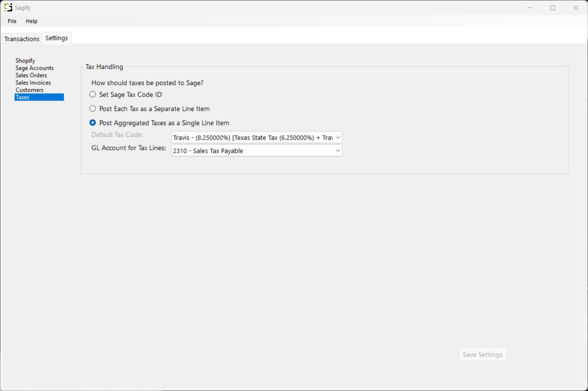Screen dimensions: 588x391
Task: Switch to the Transactions tab
Action: [22, 39]
